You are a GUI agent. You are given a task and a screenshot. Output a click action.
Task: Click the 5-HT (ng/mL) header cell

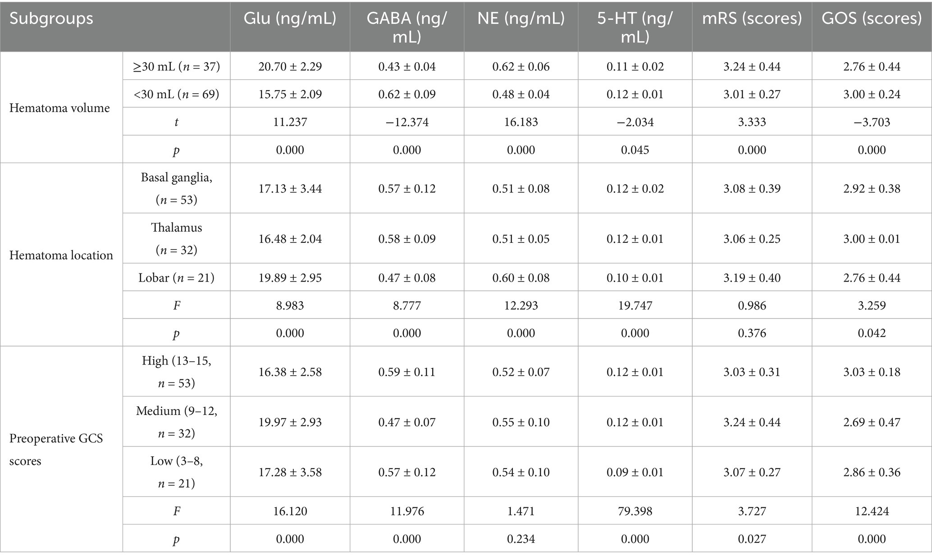[635, 27]
